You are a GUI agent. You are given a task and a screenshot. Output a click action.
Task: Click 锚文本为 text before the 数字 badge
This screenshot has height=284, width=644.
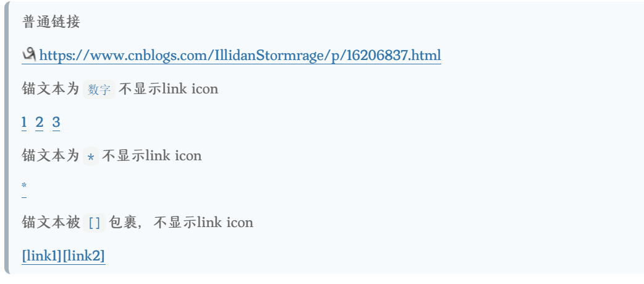[51, 89]
